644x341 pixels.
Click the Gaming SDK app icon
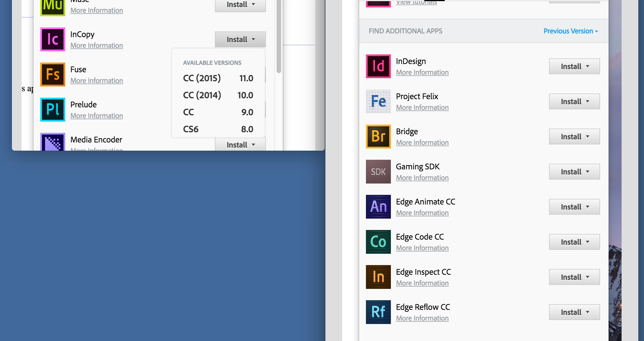378,172
